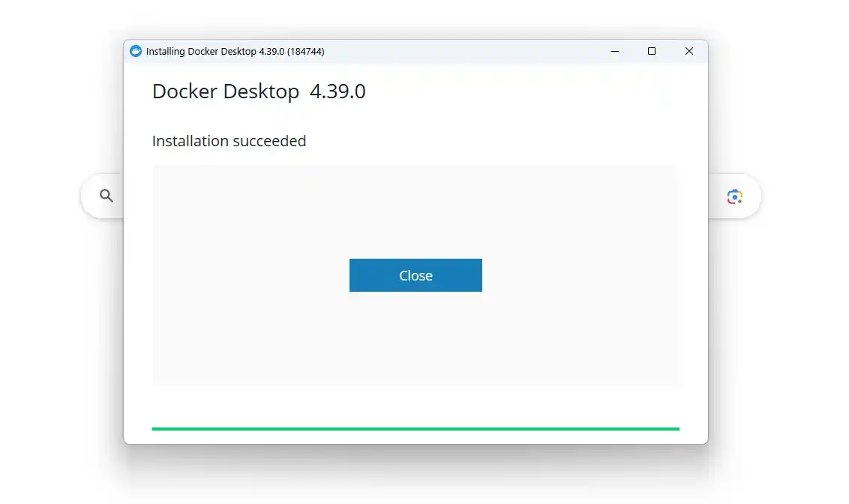Click the empty middle of the title bar
The width and height of the screenshot is (849, 504).
(465, 51)
